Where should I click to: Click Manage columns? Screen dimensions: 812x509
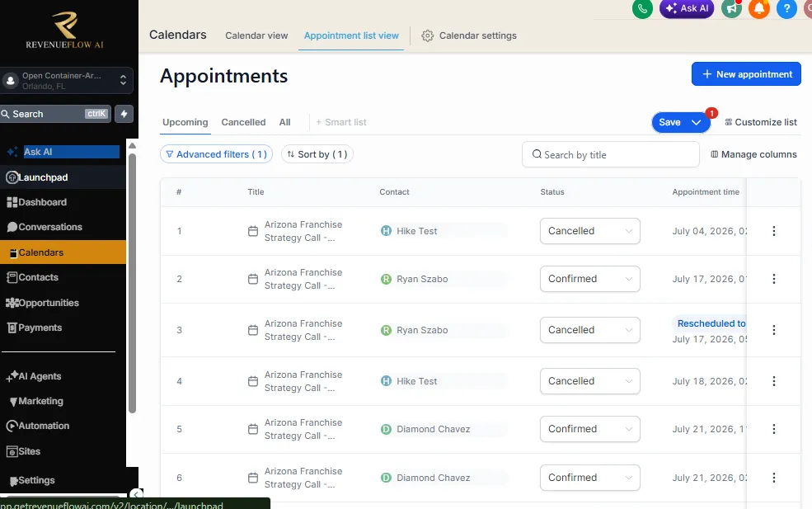753,154
